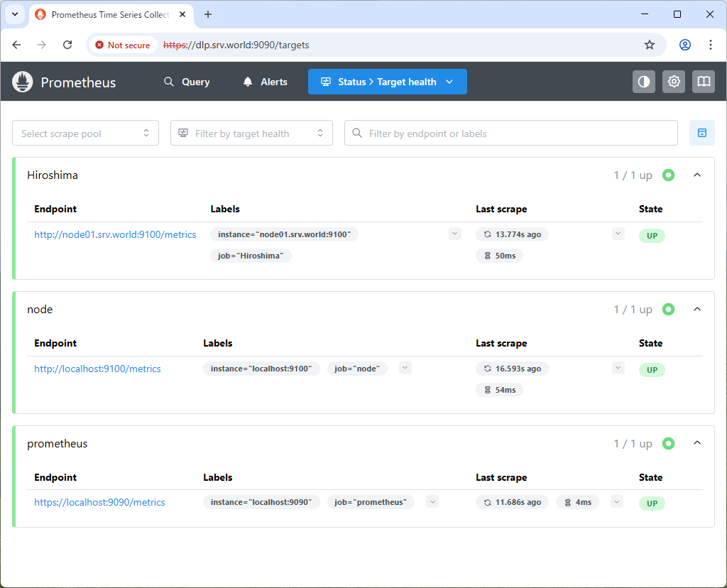Screen dimensions: 727x588
Task: Click the instance="localhost:9090" label badge
Action: 261,503
